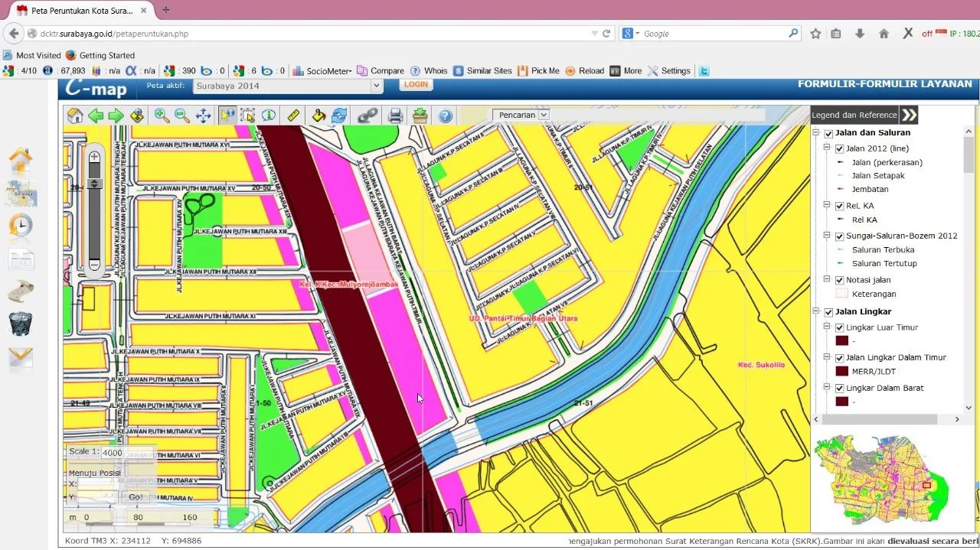Uncheck the ReL KA layer
Screen dimensions: 980x550
point(840,206)
